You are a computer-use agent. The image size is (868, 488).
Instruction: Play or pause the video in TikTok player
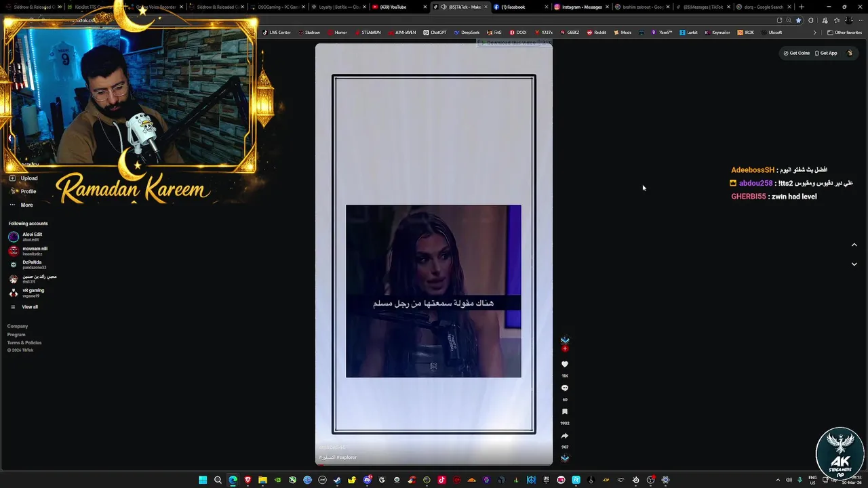(433, 254)
